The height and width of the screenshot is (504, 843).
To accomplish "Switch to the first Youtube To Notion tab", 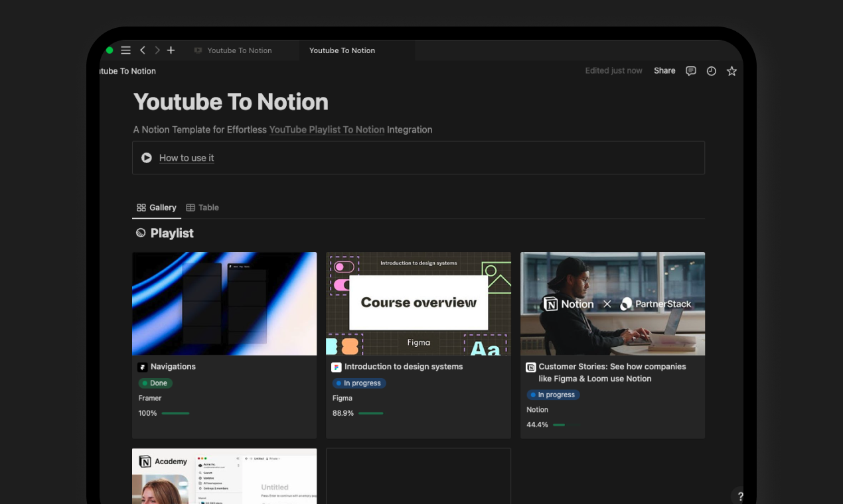I will tap(240, 50).
